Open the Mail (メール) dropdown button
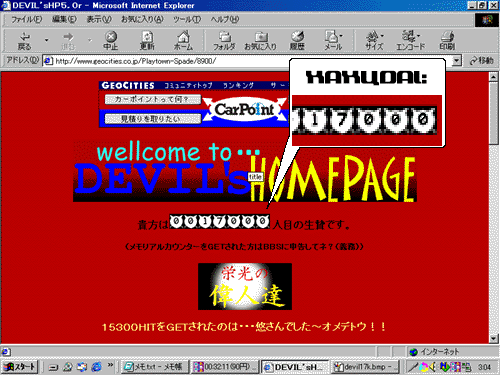The image size is (500, 375). coord(333,41)
